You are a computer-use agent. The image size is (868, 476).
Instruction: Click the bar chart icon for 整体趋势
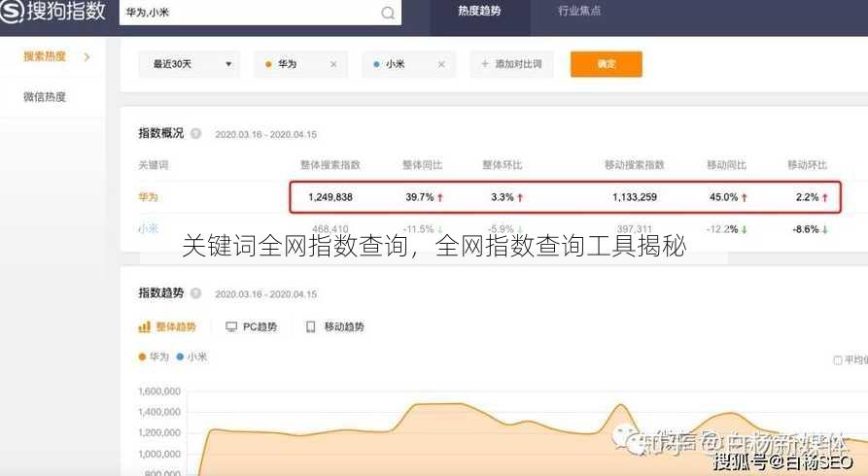point(144,327)
